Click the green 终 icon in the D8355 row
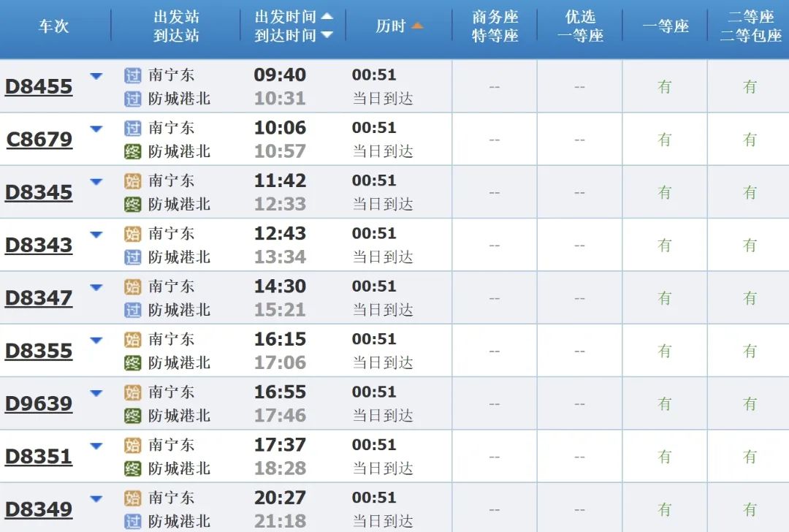 (x=132, y=362)
